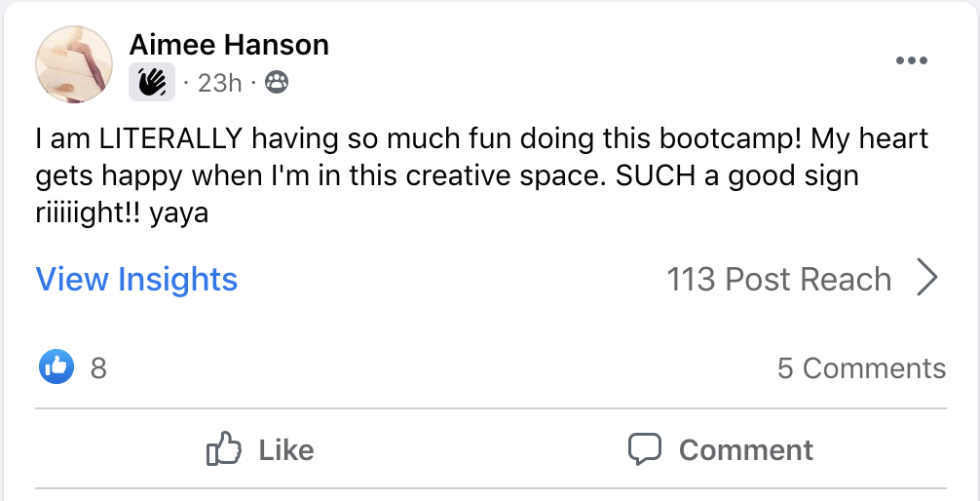Viewport: 980px width, 501px height.
Task: Click the post text body
Action: click(x=482, y=175)
